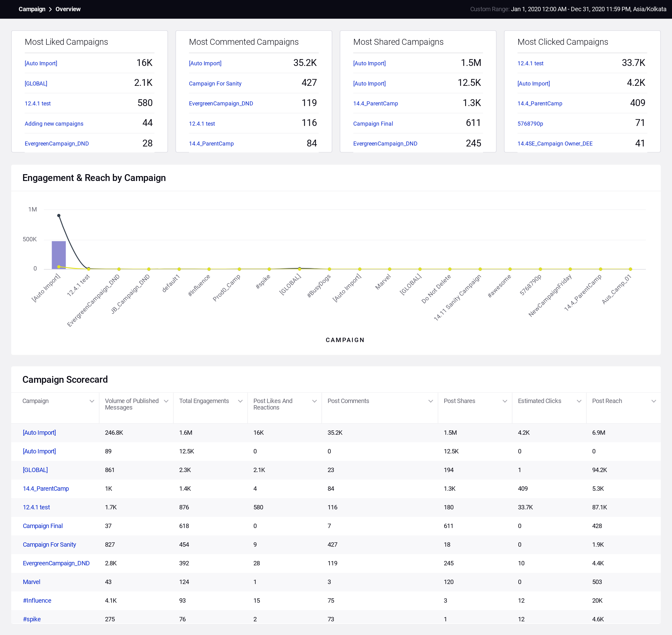672x635 pixels.
Task: Select 6.9M Post Reach cell
Action: pos(599,433)
